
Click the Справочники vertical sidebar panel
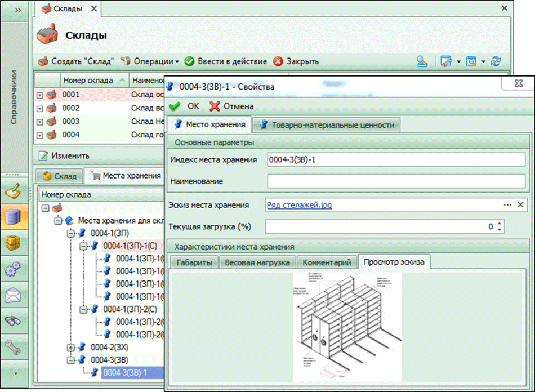click(x=14, y=97)
